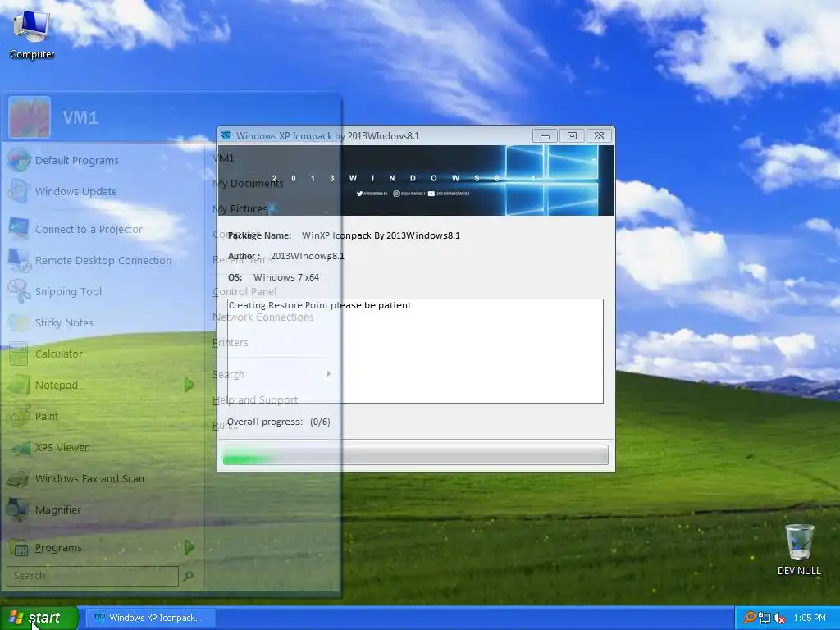This screenshot has width=840, height=630.
Task: Open Default Programs from start menu
Action: coord(76,160)
